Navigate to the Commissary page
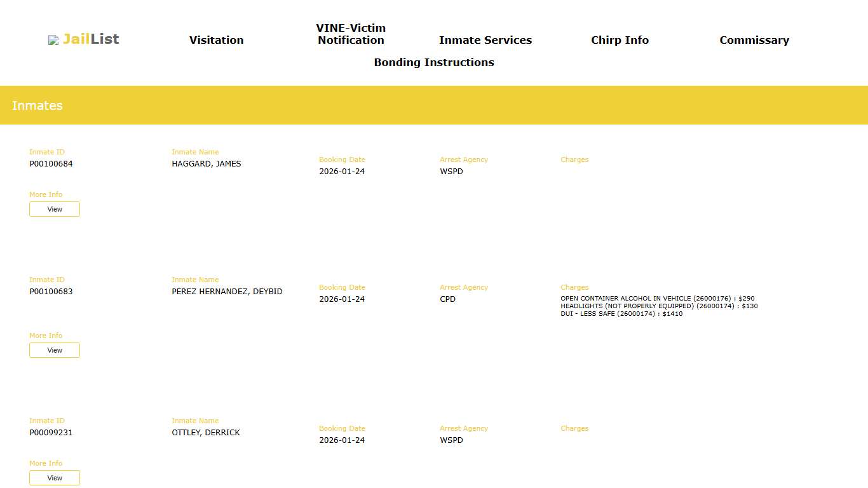868x488 pixels. 754,40
